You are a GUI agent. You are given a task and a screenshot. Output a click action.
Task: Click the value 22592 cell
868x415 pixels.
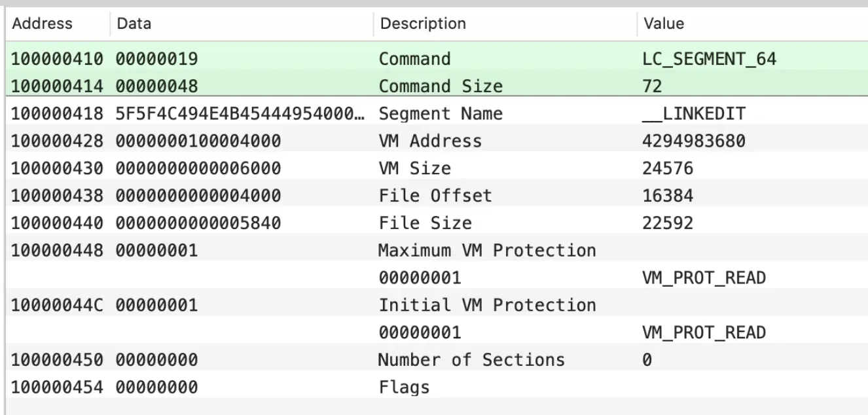[668, 223]
